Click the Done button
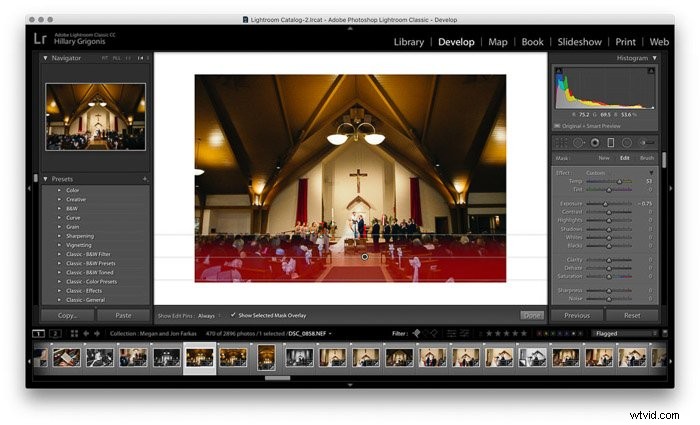Image resolution: width=700 pixels, height=425 pixels. point(532,315)
